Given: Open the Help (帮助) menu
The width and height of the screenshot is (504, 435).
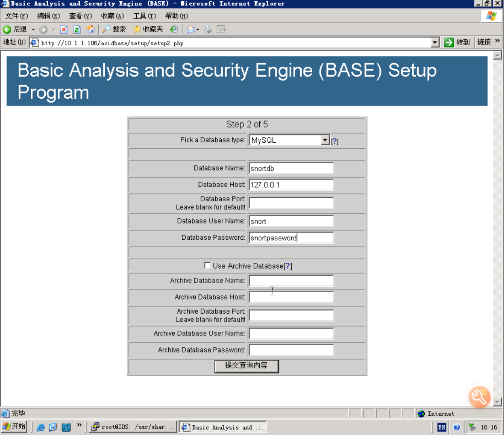Looking at the screenshot, I should pos(176,16).
